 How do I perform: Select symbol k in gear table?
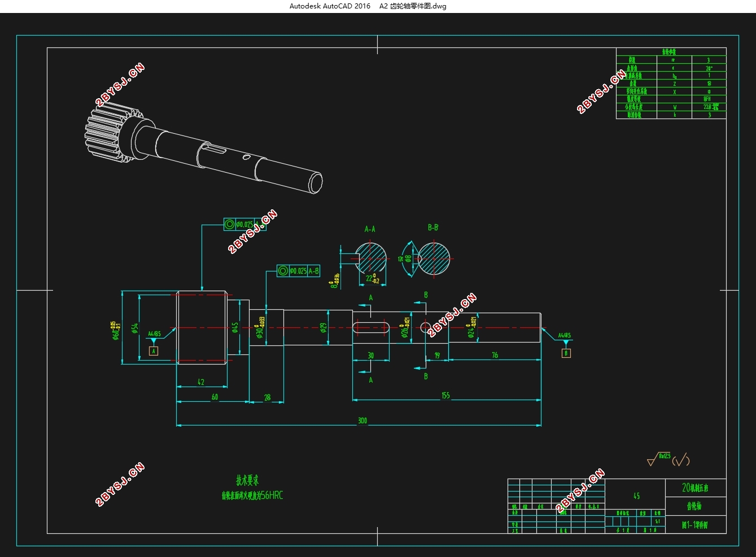pos(674,115)
